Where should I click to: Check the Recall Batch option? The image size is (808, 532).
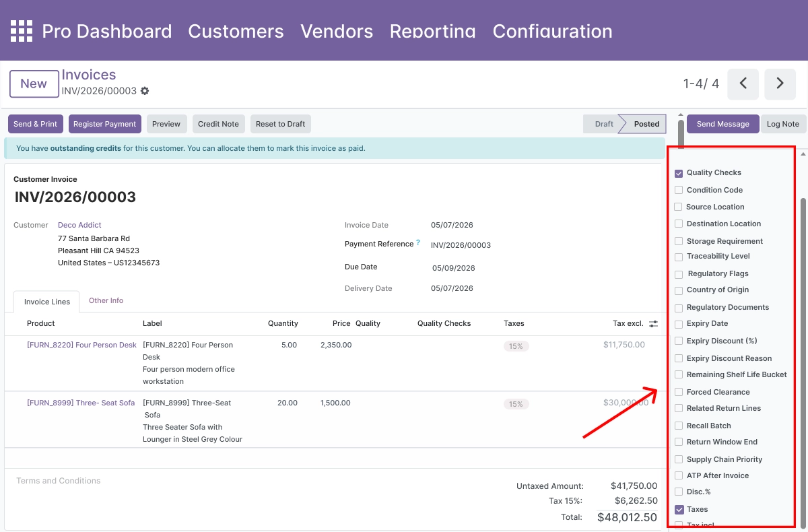(679, 426)
